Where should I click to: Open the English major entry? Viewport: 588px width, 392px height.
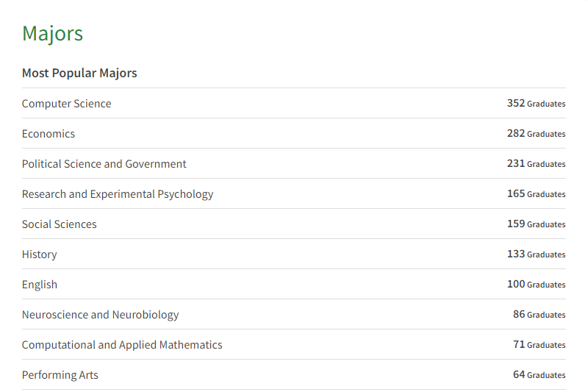tap(39, 285)
